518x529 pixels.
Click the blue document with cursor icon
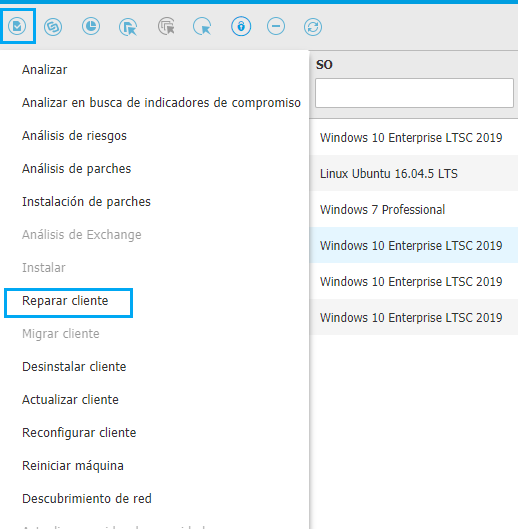[128, 26]
